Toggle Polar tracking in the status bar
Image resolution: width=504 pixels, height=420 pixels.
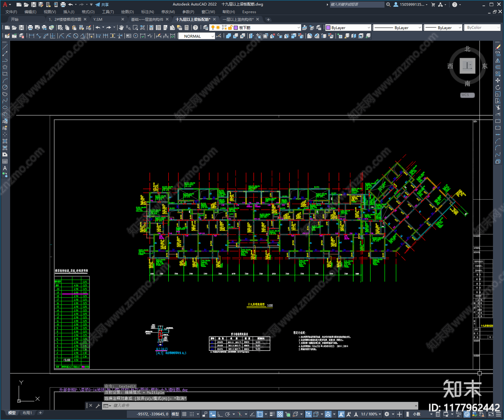[x=227, y=414]
